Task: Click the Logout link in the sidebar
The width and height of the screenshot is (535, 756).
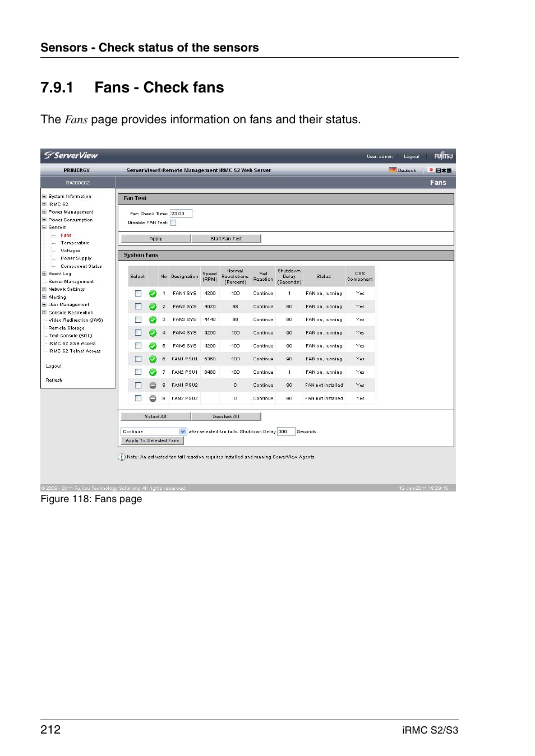Action: [54, 366]
